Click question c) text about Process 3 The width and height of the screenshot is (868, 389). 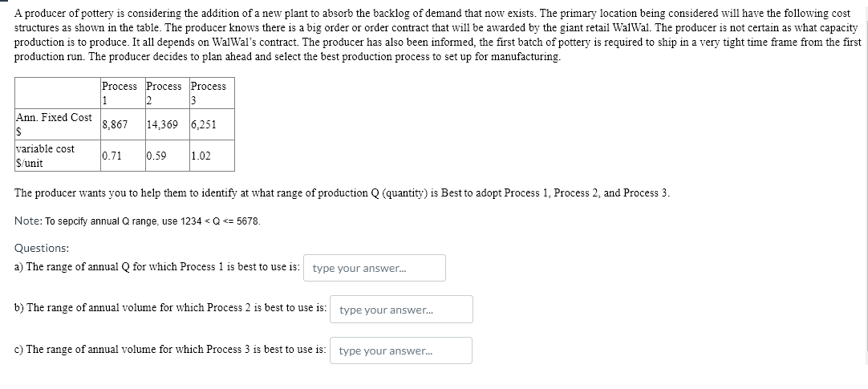(170, 350)
